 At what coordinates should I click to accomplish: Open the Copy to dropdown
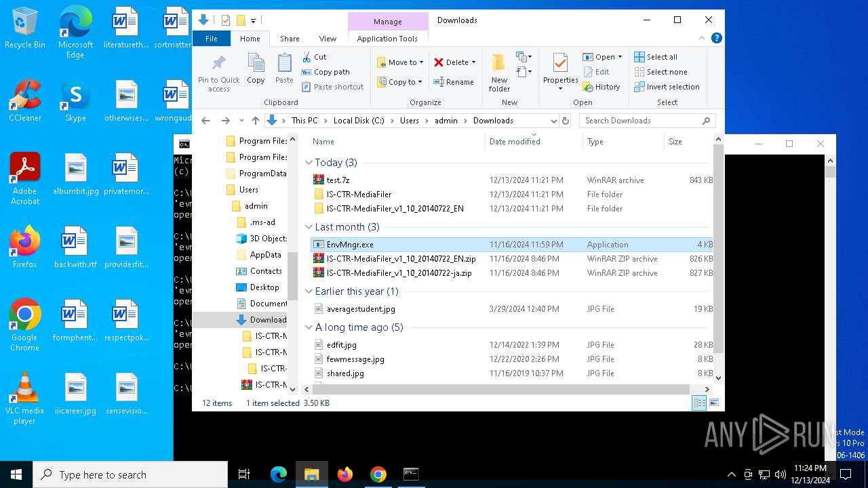point(399,82)
